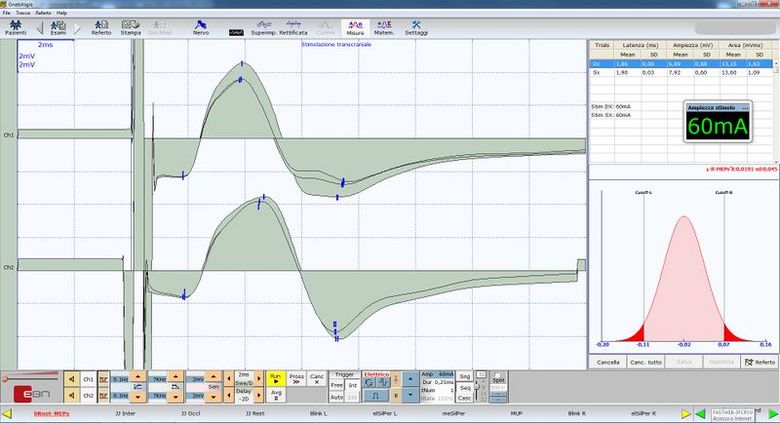Screen dimensions: 780x423
Task: Select the Free trigger mode
Action: click(337, 385)
